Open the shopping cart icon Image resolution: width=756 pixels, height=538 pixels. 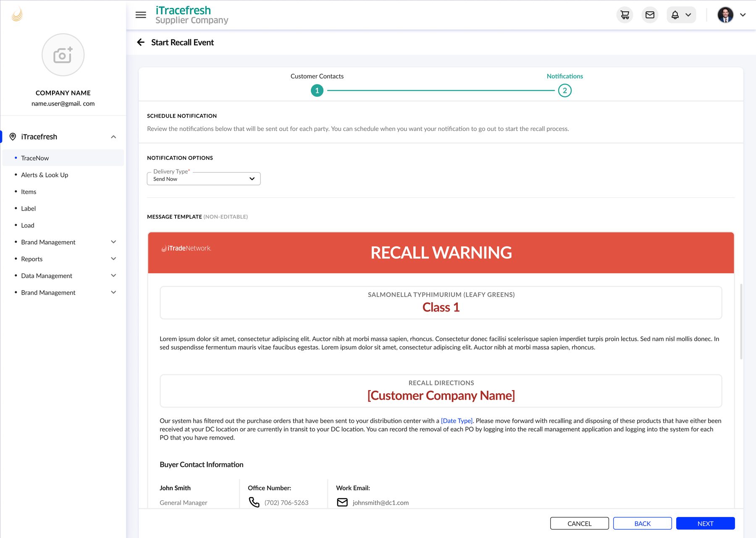point(625,15)
